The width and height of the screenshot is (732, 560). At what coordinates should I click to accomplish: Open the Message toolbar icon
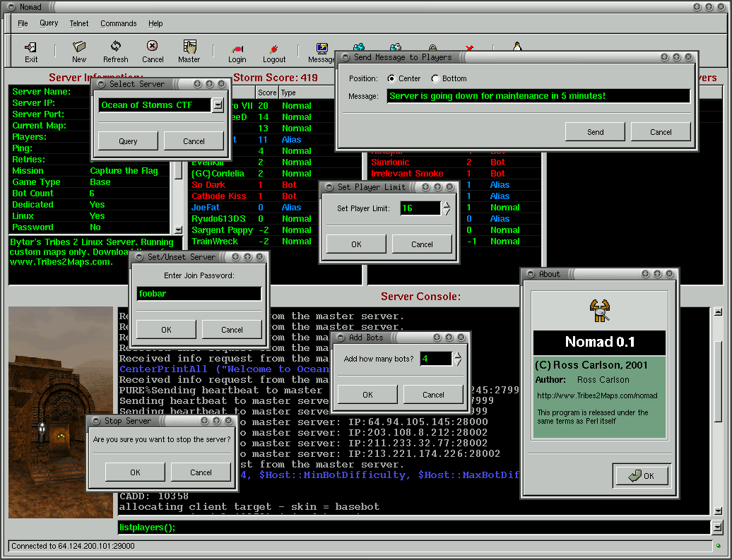[x=321, y=49]
